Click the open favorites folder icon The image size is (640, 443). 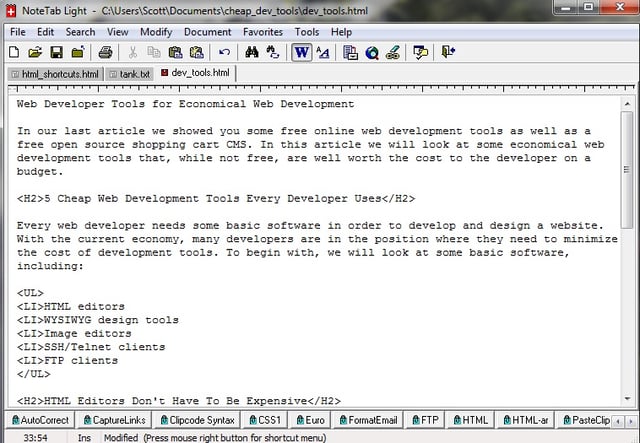click(78, 52)
